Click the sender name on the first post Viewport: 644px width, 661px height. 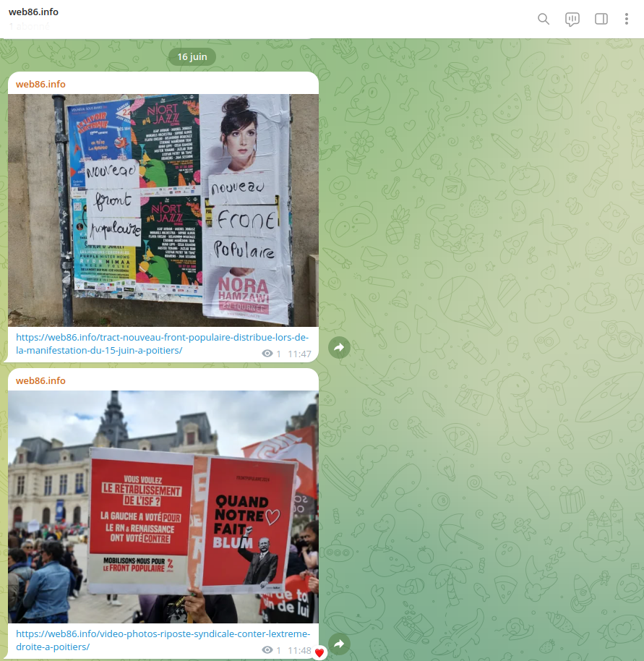[x=40, y=84]
